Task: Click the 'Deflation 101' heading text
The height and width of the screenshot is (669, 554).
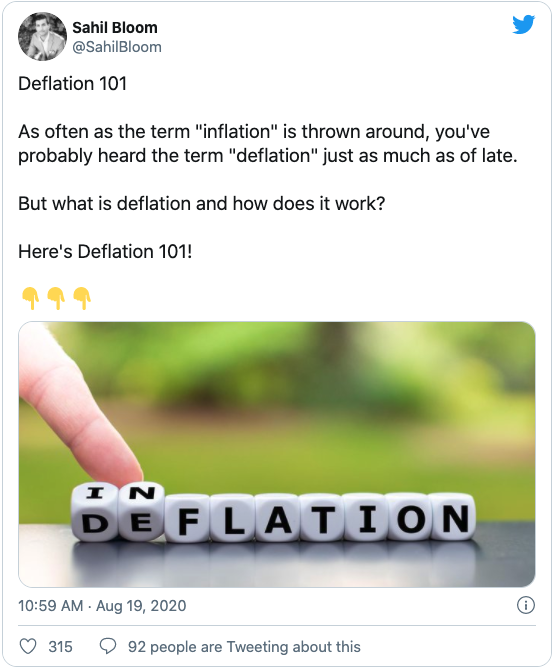Action: [x=73, y=84]
